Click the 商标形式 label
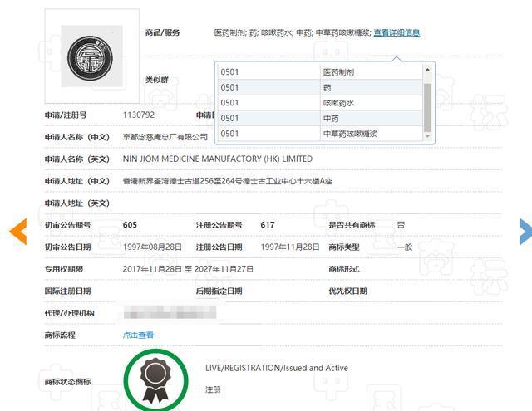 click(343, 269)
